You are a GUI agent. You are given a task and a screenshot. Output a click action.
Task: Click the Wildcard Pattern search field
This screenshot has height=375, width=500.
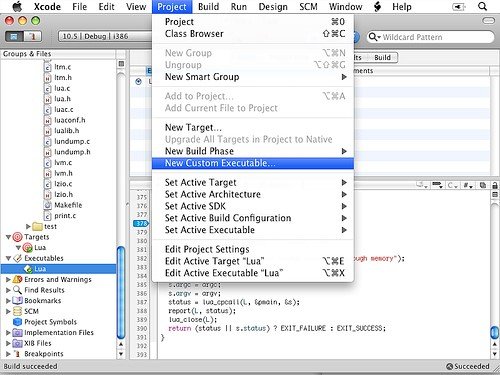click(430, 37)
